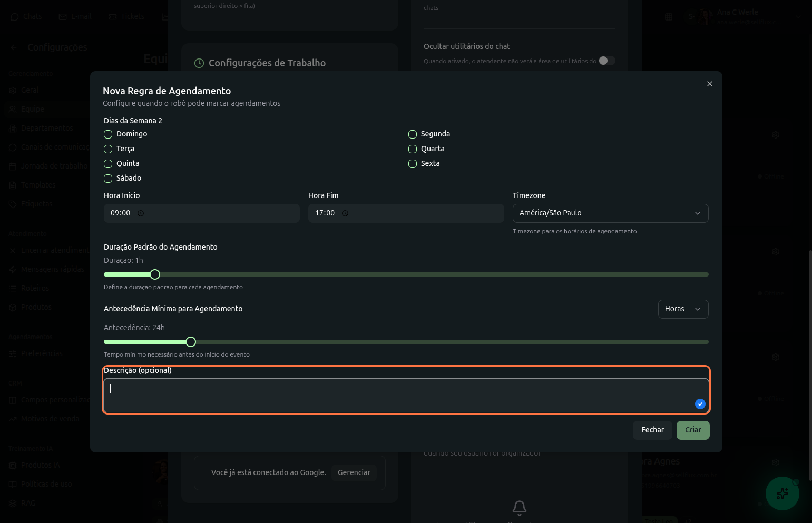This screenshot has height=523, width=812.
Task: Open the Tickets tab in top navigation
Action: point(126,17)
